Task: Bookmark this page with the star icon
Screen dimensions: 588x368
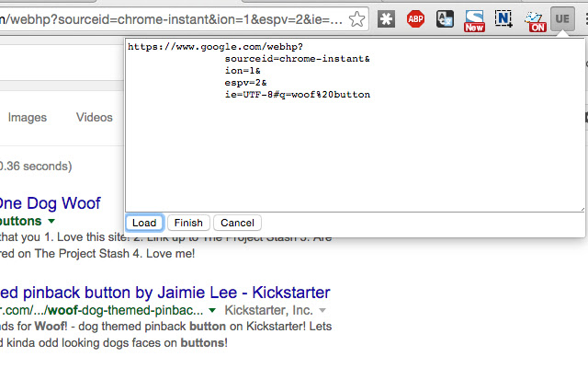Action: coord(356,18)
